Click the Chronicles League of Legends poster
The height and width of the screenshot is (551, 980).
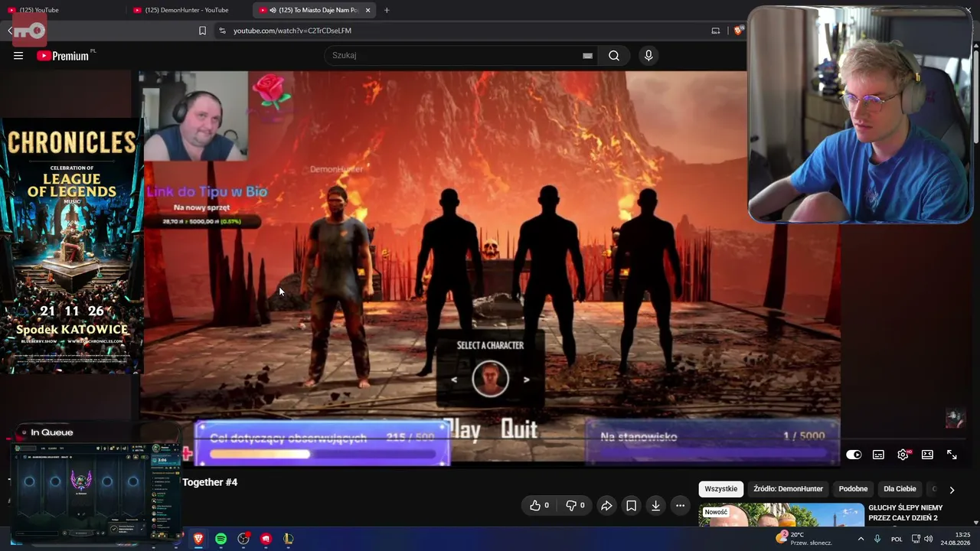click(72, 246)
